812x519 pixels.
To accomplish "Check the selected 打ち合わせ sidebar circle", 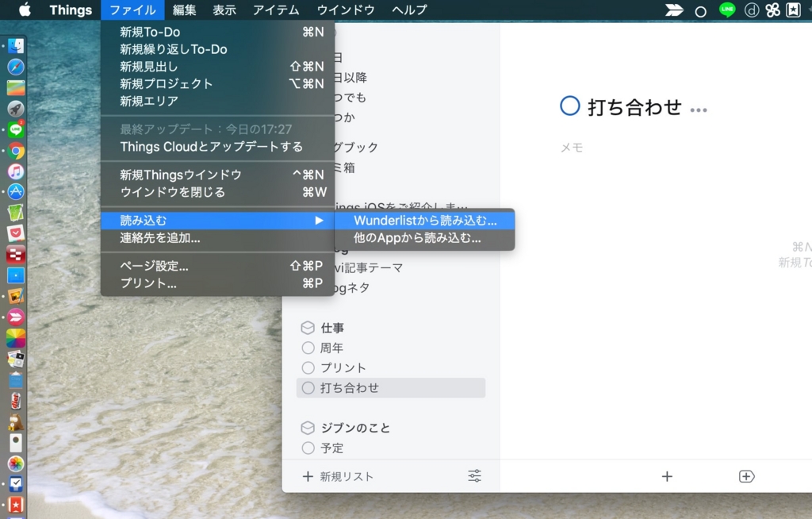I will [308, 388].
